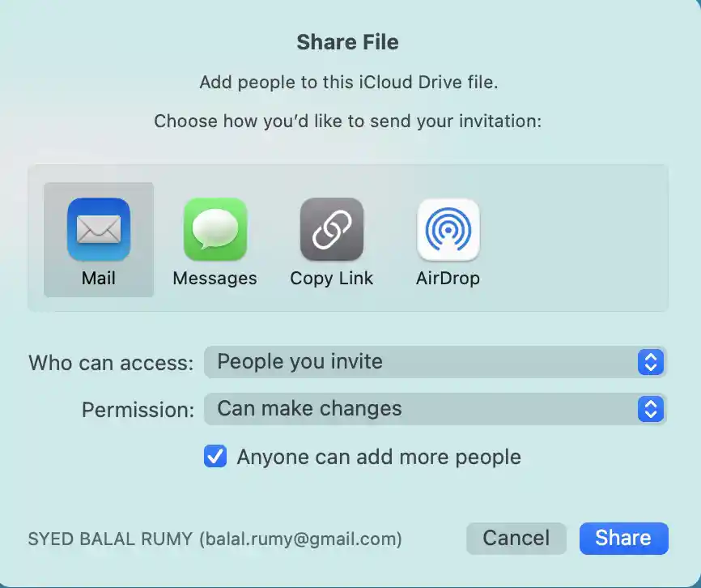701x588 pixels.
Task: Click the "Anyone can add more people" label
Action: (379, 457)
